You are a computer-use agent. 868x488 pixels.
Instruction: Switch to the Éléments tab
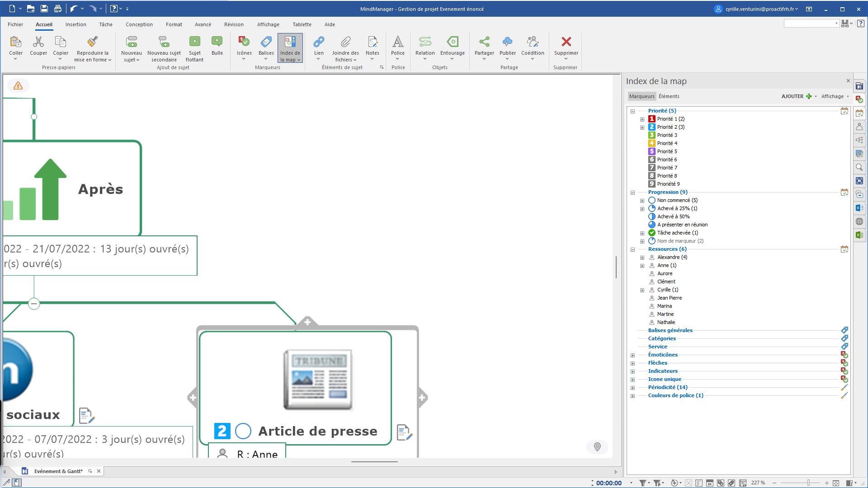pyautogui.click(x=669, y=96)
